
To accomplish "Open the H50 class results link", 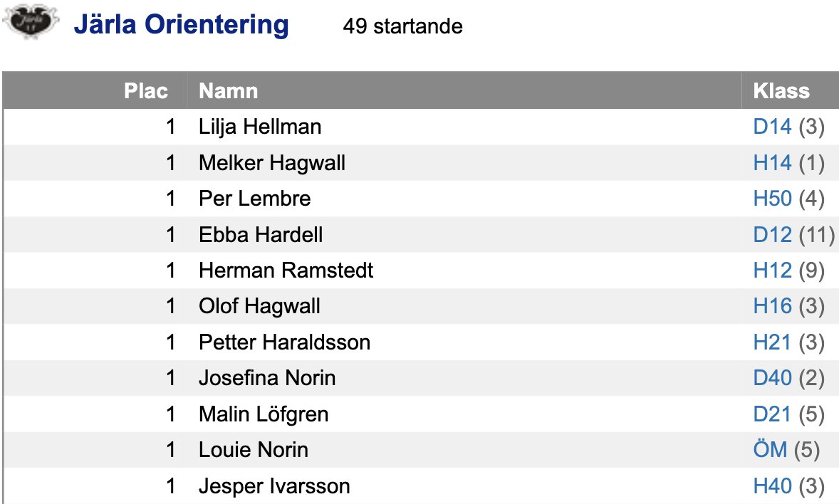I will [x=772, y=199].
